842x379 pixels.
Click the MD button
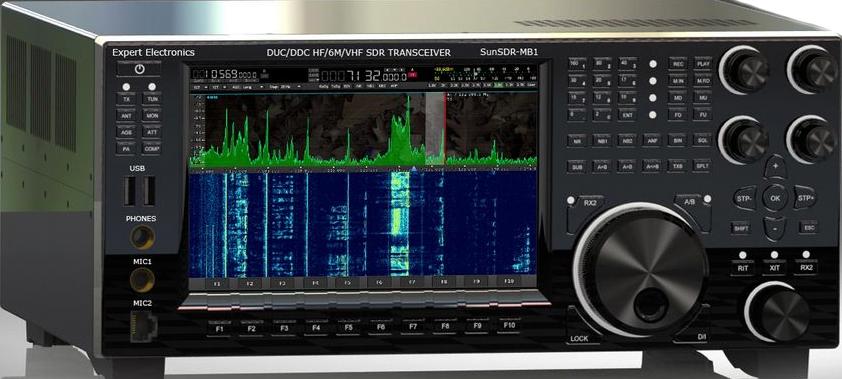(678, 98)
